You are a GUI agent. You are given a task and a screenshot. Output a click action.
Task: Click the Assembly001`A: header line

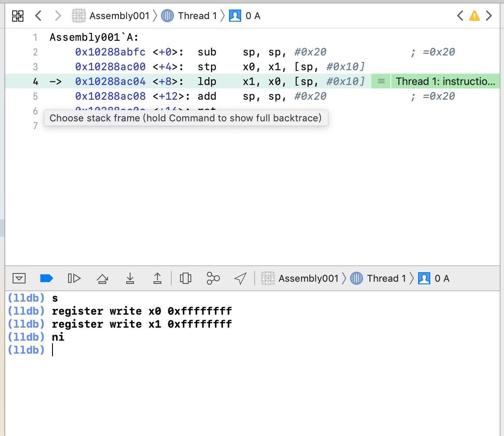tap(94, 37)
